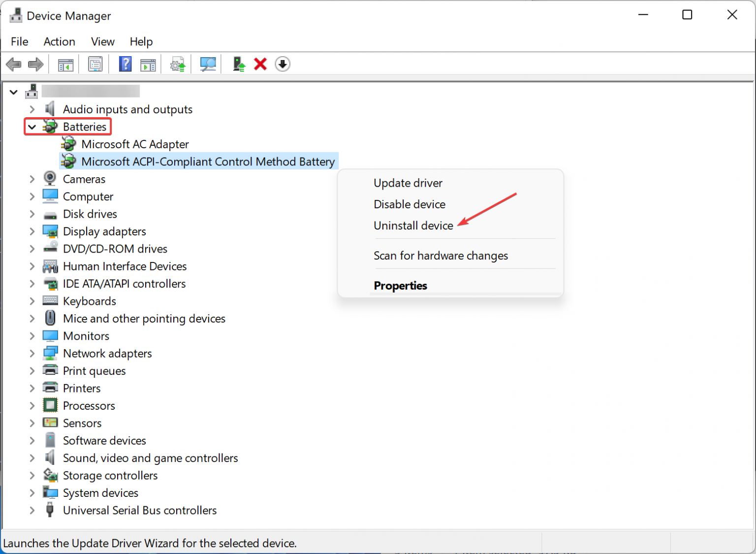Open the Action menu
Image resolution: width=756 pixels, height=554 pixels.
[x=59, y=41]
